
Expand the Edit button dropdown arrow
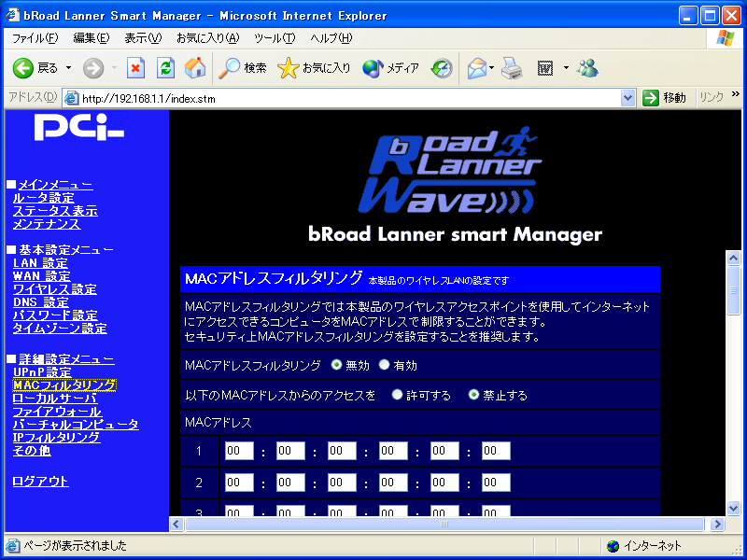click(x=566, y=68)
